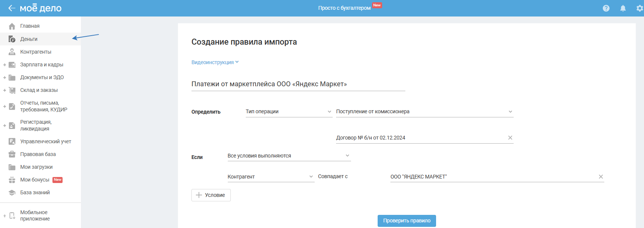Click the Правовая база briefcase icon
The width and height of the screenshot is (644, 228).
coord(12,154)
